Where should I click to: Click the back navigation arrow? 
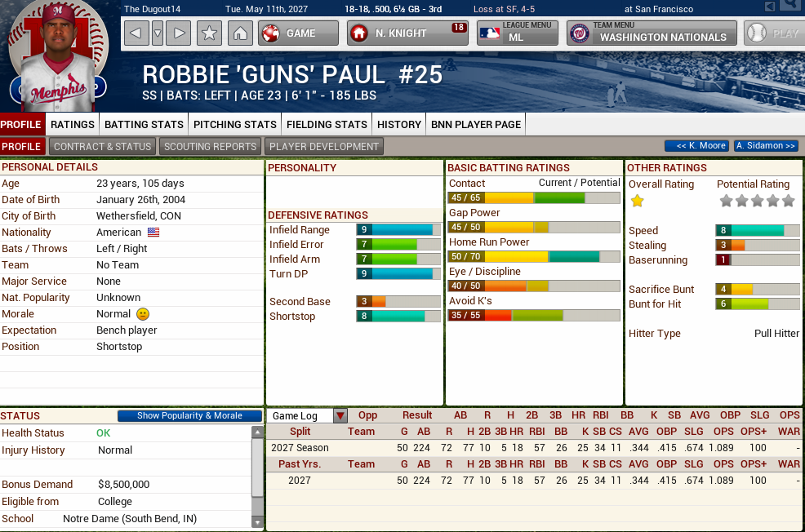[x=136, y=33]
